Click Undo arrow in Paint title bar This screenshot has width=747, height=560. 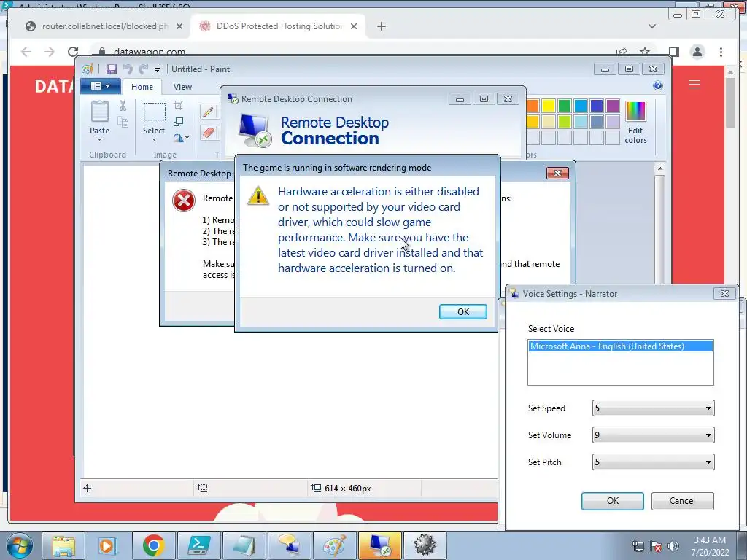coord(128,69)
